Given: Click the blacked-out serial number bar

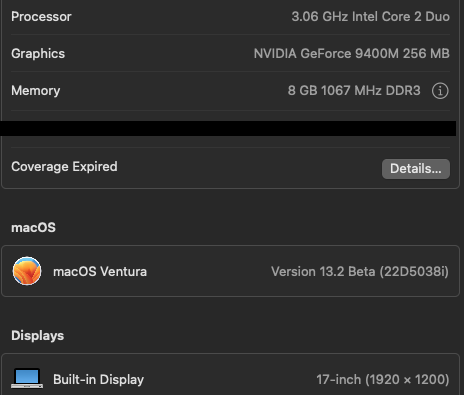Looking at the screenshot, I should click(x=228, y=128).
